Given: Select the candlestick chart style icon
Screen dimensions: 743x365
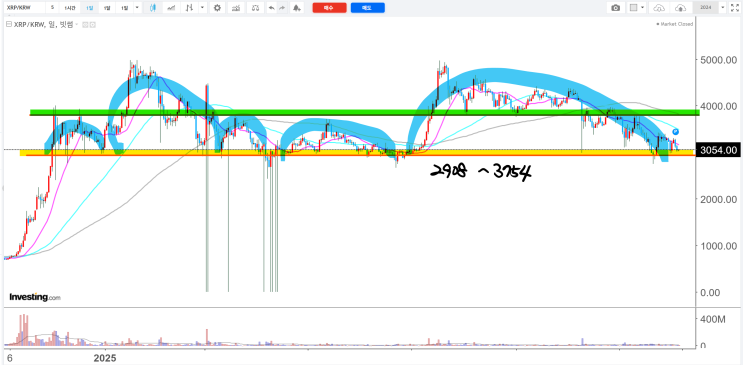Looking at the screenshot, I should coord(153,8).
